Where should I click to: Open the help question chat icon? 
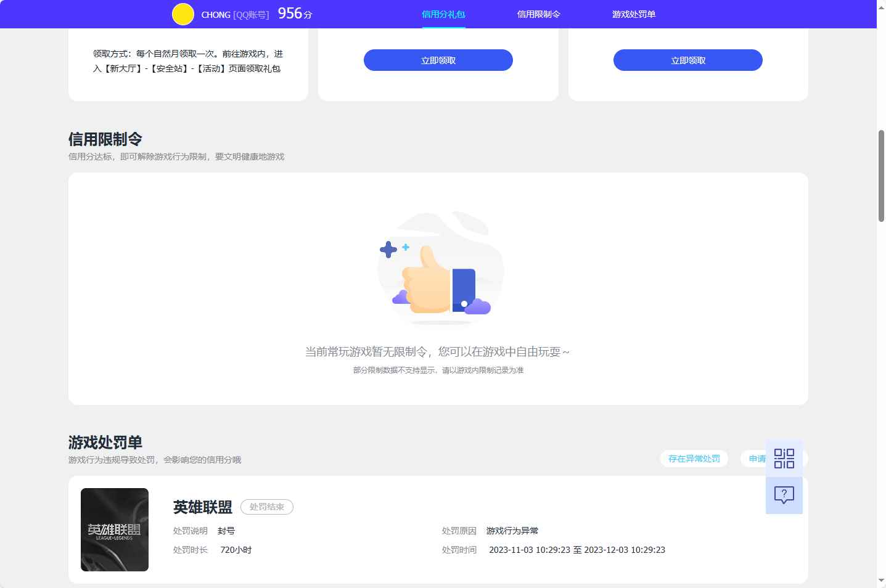[x=784, y=496]
